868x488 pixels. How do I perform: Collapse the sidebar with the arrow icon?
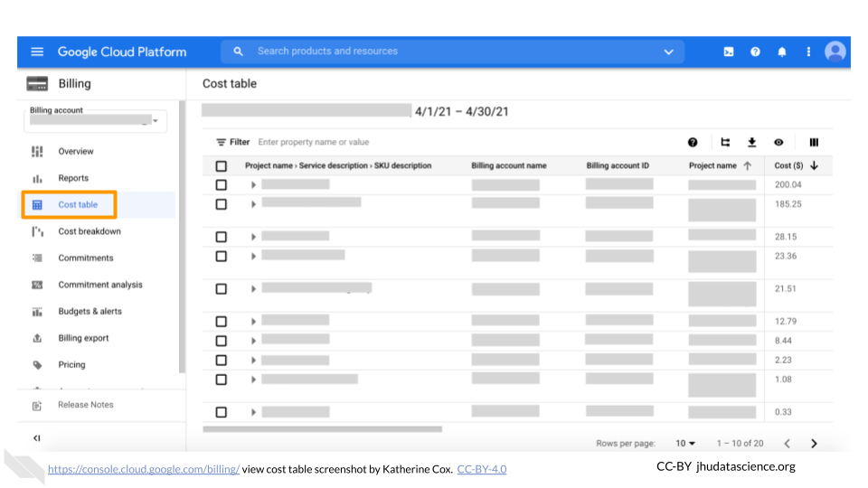(36, 437)
